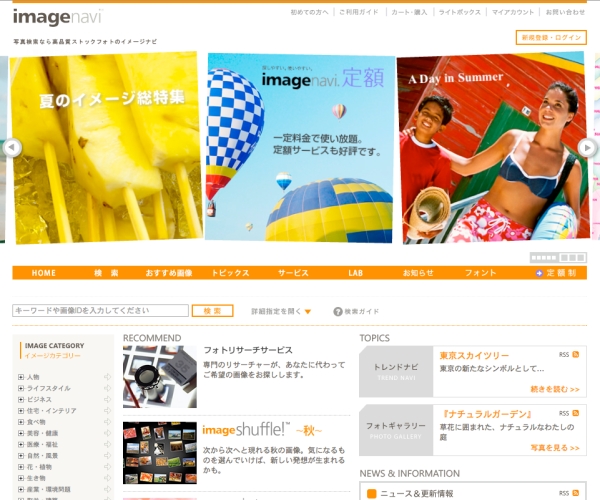Click the 新規登録・ログイン button
Screen dimensions: 600x500
552,37
